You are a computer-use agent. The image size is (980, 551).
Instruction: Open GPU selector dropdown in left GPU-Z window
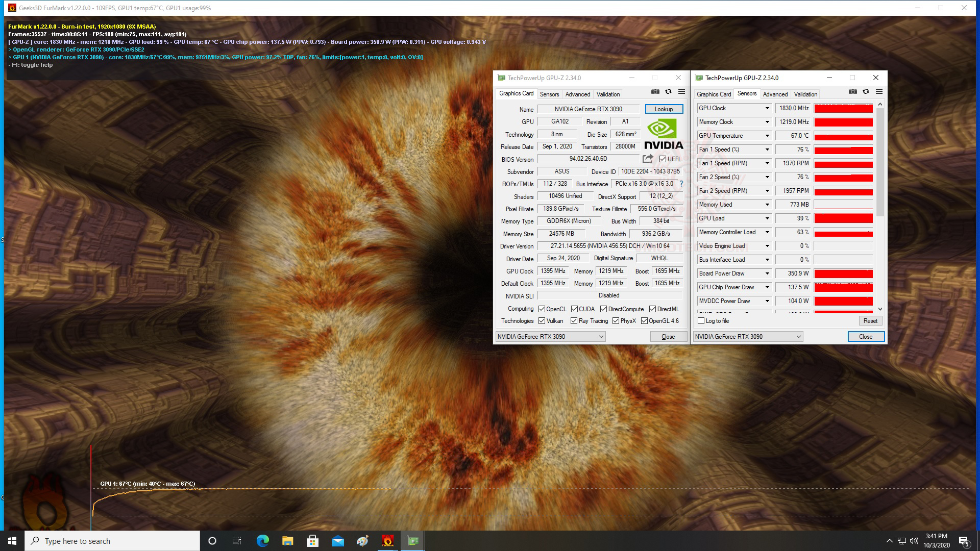[601, 337]
